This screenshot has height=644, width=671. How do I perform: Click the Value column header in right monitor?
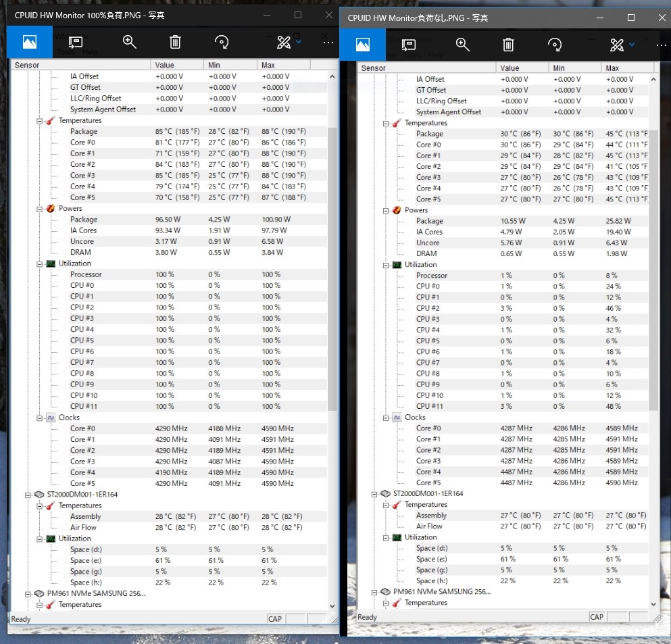[x=522, y=68]
